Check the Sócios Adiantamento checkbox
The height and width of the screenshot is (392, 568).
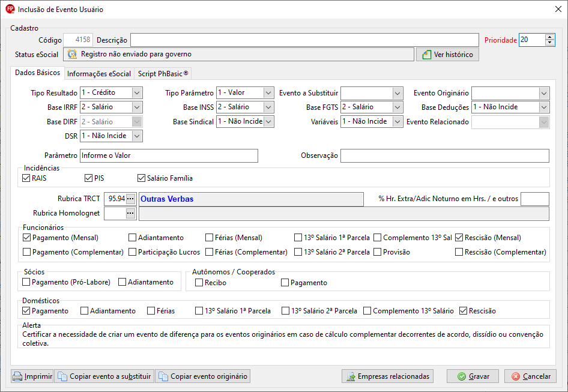pos(122,282)
